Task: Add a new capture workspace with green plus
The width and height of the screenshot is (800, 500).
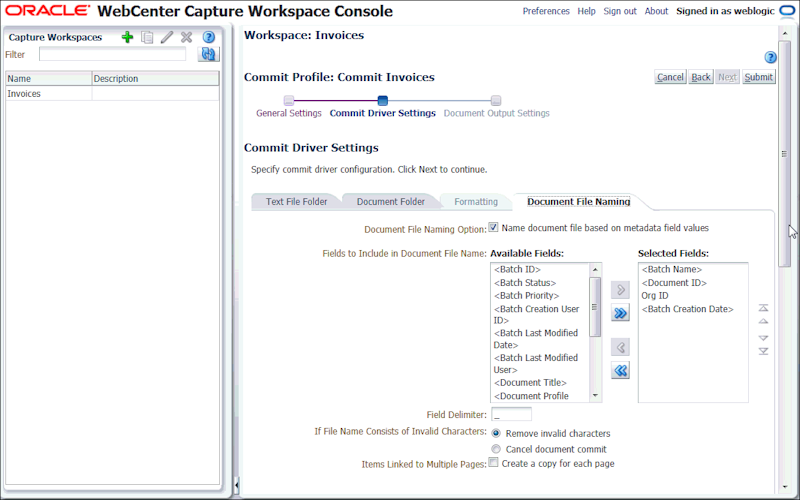Action: point(127,37)
